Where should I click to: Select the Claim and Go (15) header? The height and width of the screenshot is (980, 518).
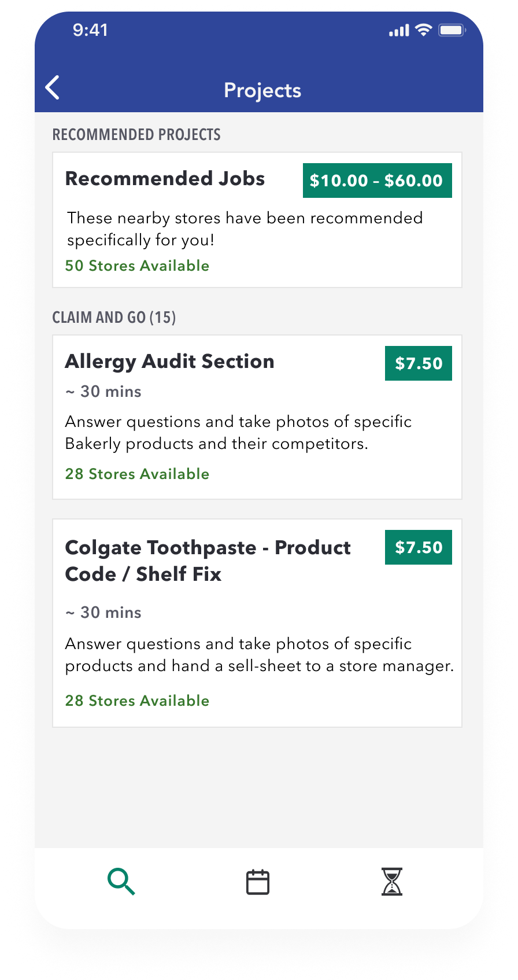point(114,318)
